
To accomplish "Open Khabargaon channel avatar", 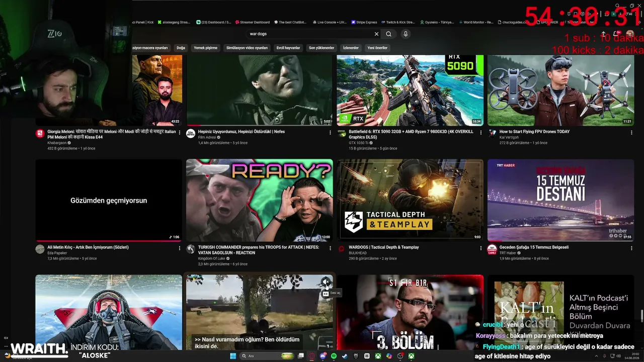I will (x=40, y=133).
